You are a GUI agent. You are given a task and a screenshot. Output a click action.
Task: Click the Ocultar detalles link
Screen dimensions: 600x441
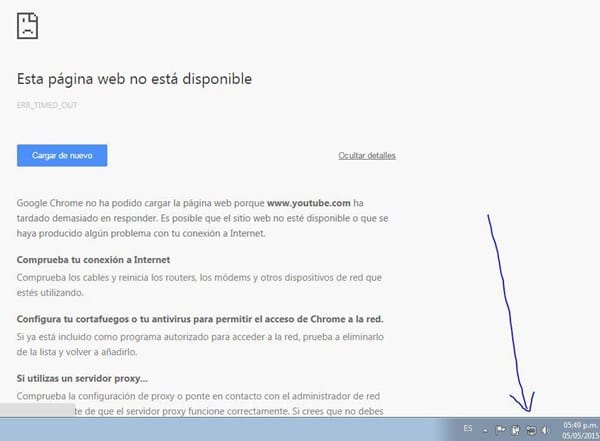click(367, 155)
